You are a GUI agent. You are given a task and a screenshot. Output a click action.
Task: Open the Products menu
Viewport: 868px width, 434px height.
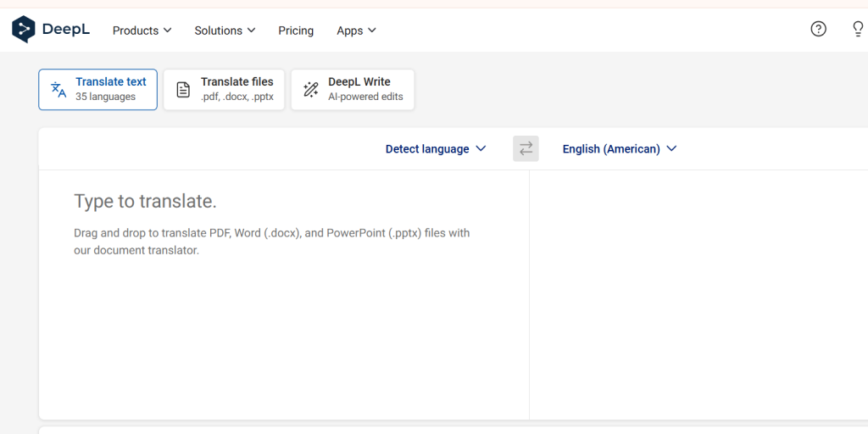pyautogui.click(x=142, y=31)
